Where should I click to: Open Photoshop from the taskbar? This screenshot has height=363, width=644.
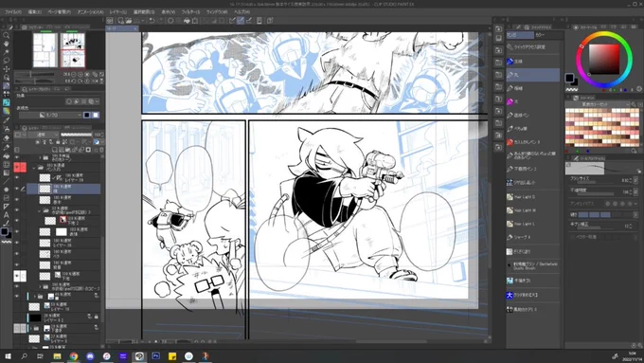(155, 356)
